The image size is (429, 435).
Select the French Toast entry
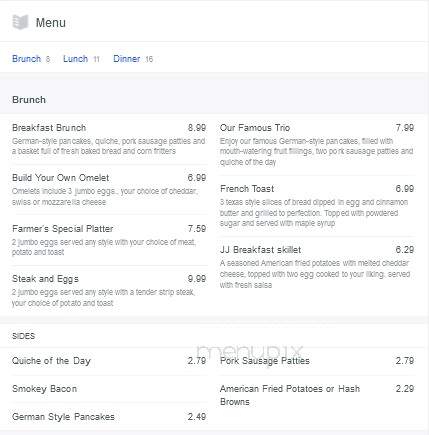[317, 206]
